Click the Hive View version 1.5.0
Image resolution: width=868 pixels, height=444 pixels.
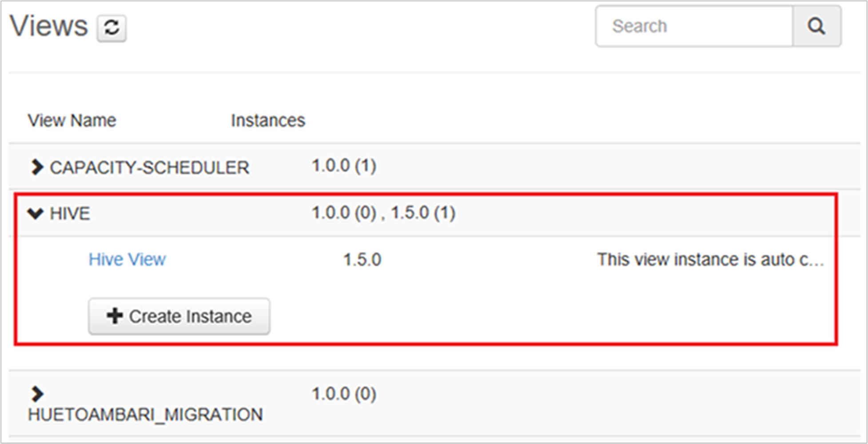[362, 259]
